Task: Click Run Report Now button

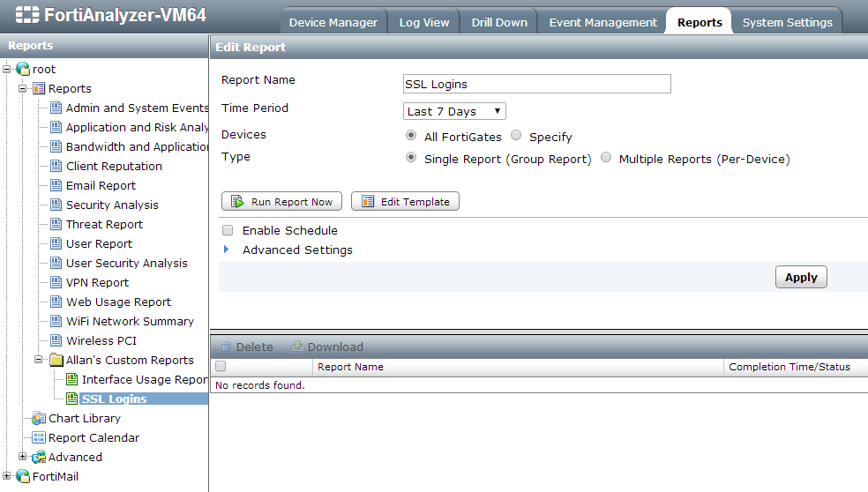Action: coord(281,201)
